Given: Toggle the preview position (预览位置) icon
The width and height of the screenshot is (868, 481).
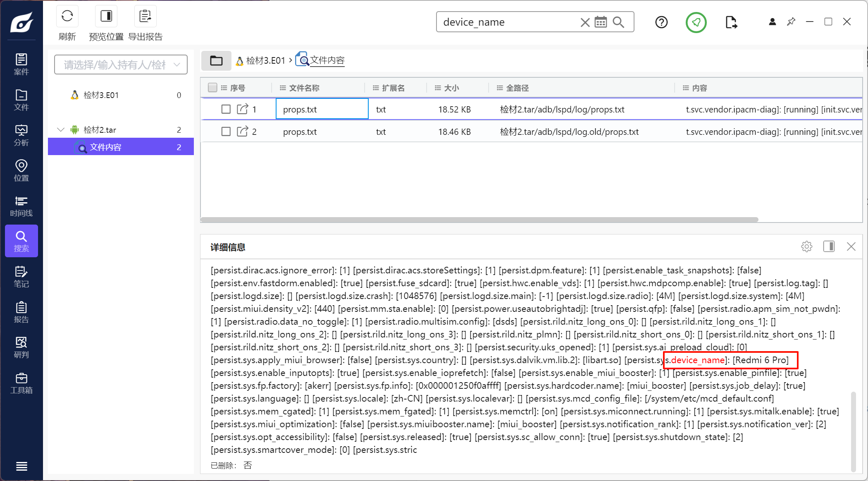Looking at the screenshot, I should (x=106, y=17).
